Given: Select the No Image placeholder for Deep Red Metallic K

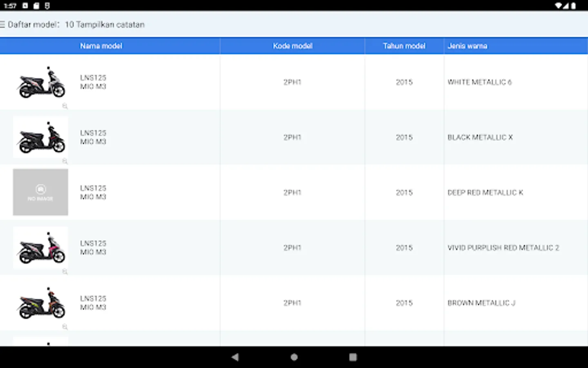Looking at the screenshot, I should (x=40, y=192).
